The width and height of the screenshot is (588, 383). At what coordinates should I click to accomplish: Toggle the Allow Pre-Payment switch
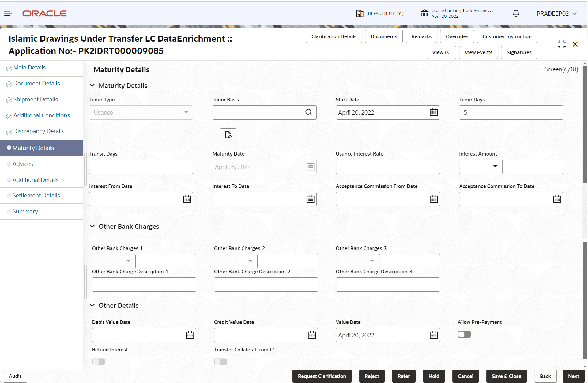tap(464, 334)
